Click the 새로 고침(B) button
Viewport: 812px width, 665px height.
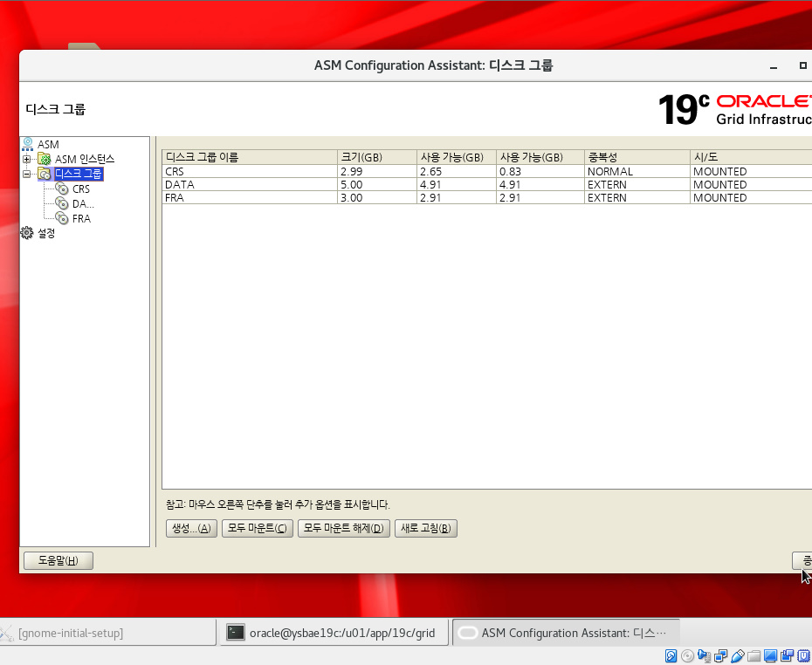tap(426, 528)
